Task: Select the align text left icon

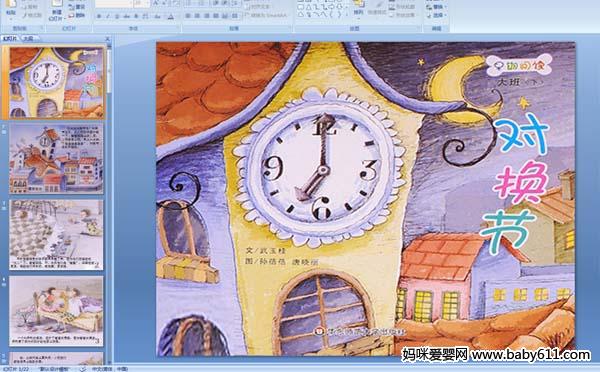Action: click(188, 16)
